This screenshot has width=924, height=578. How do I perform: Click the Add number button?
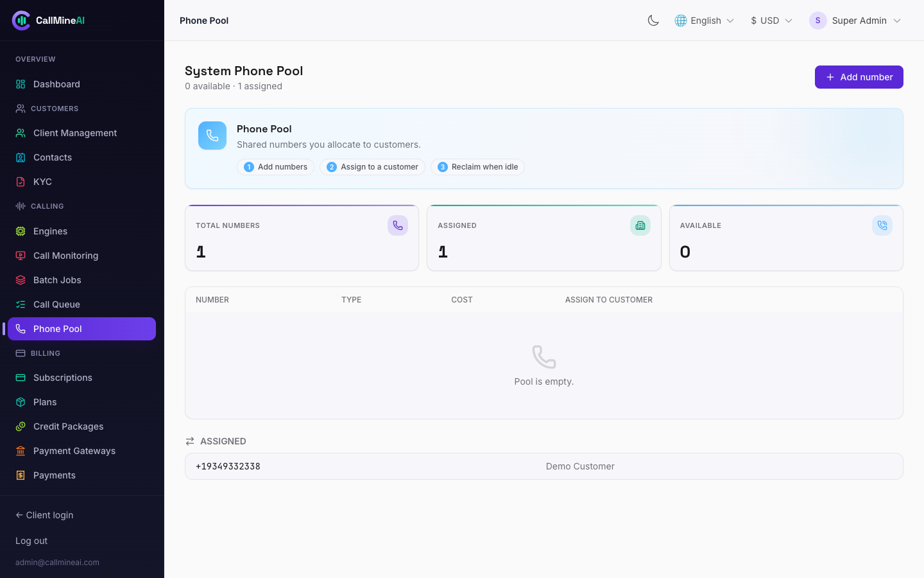[x=859, y=77]
